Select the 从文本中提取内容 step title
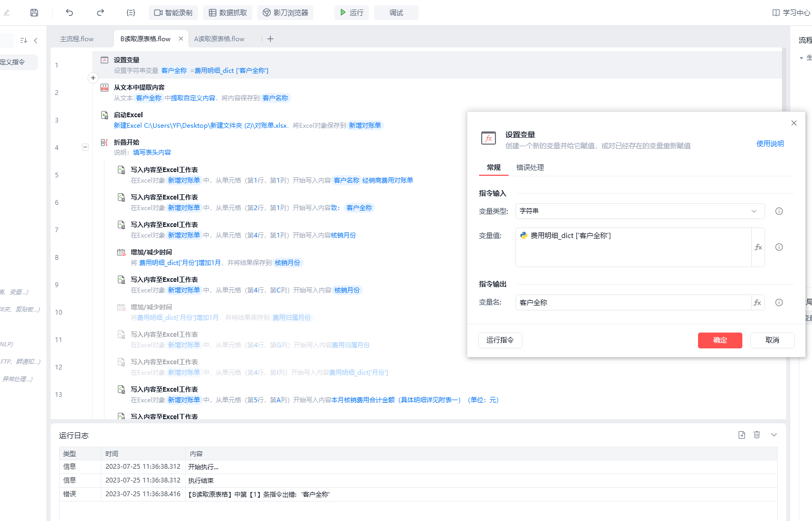The width and height of the screenshot is (812, 521). click(139, 88)
